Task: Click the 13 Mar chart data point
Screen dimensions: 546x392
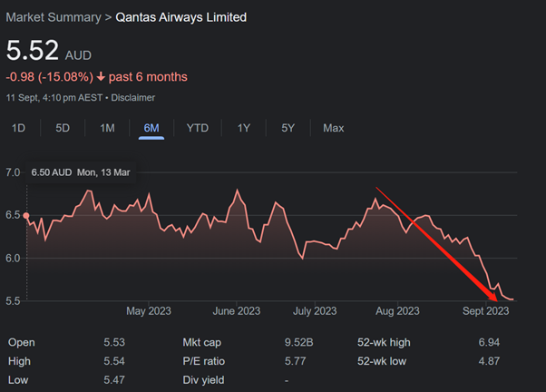Action: click(x=26, y=216)
